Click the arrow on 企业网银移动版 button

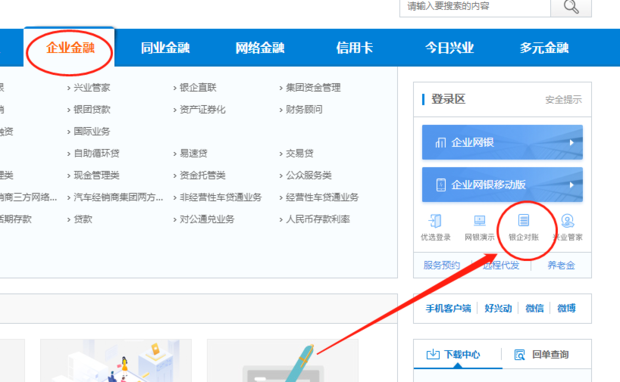click(571, 185)
